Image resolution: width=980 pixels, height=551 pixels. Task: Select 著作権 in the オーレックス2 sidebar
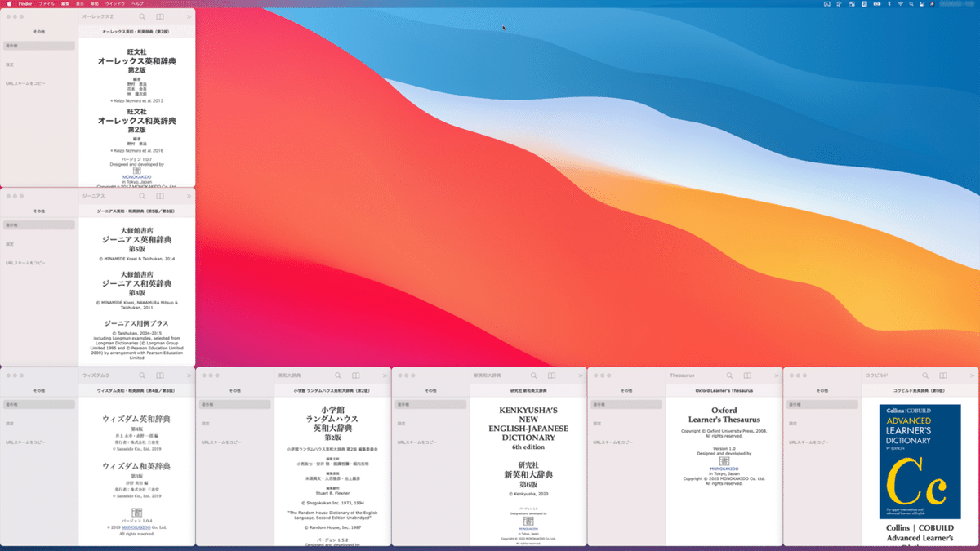pyautogui.click(x=39, y=46)
